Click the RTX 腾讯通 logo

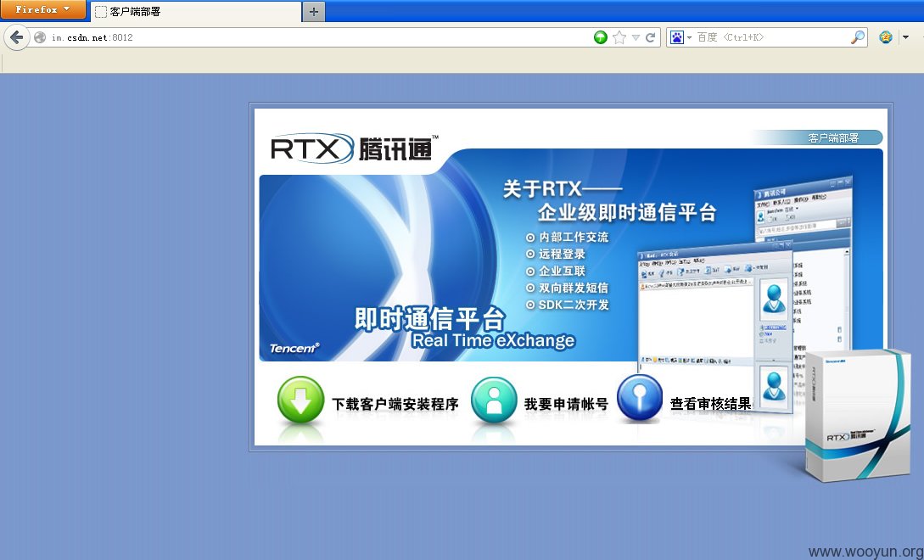(x=354, y=148)
